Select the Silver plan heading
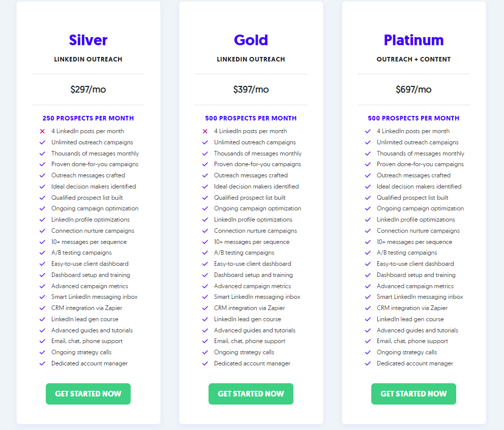 (x=88, y=40)
